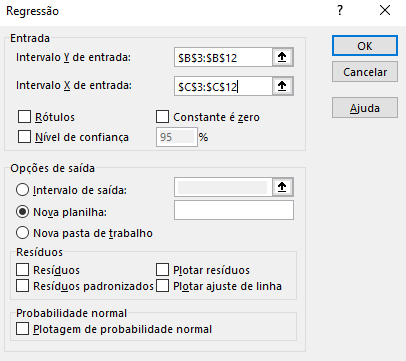Click the range picker icon for Intervalo Y

click(282, 57)
